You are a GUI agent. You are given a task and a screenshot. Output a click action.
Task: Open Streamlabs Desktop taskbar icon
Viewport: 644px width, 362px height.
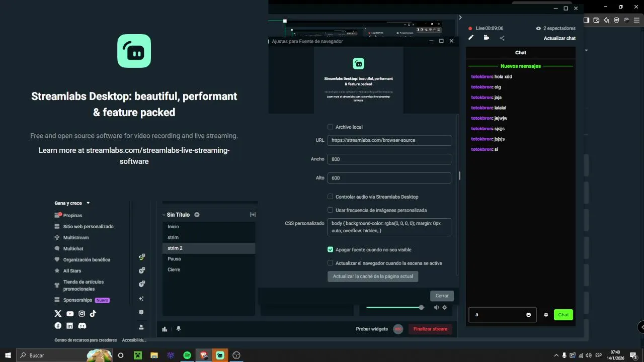[x=220, y=355]
